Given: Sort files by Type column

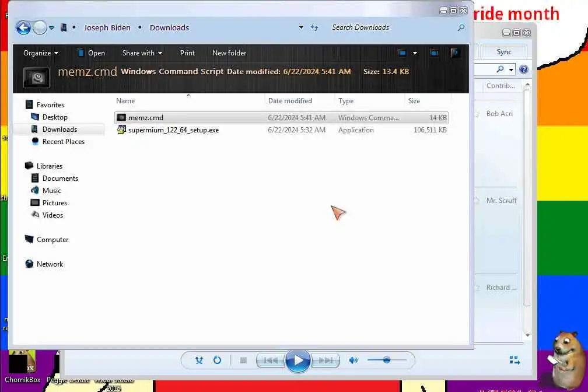Looking at the screenshot, I should click(346, 101).
